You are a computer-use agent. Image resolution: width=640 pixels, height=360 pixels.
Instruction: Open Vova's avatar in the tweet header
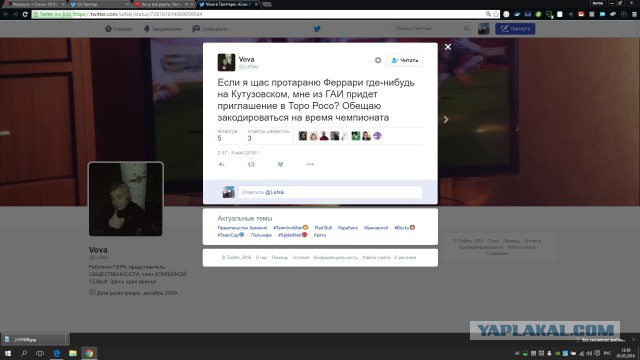[226, 62]
